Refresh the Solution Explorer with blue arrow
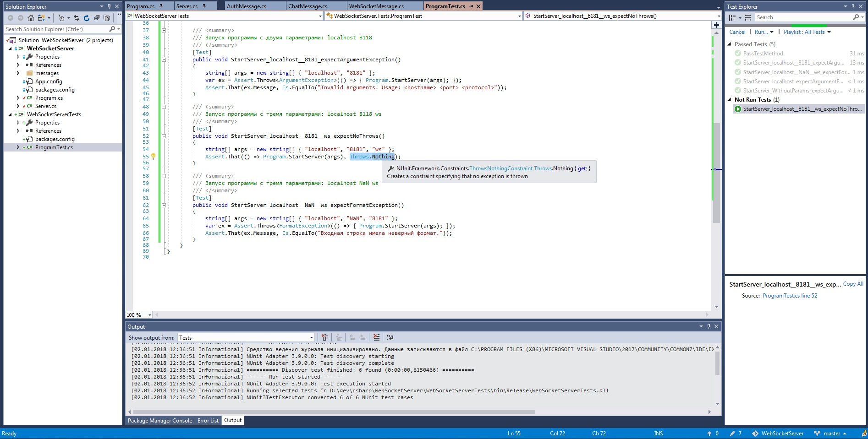 pos(87,18)
